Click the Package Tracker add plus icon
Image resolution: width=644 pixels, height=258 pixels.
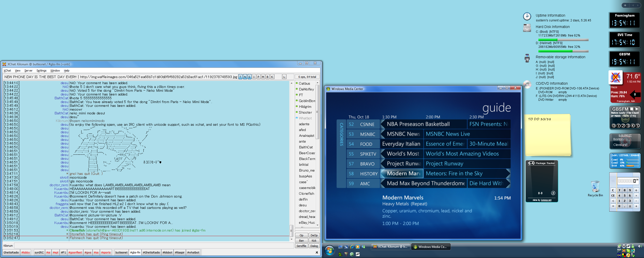[553, 193]
